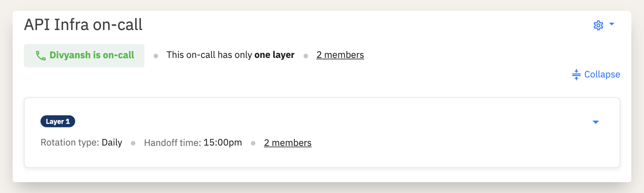Click the 'Divyansh is on-call' badge text
This screenshot has height=193, width=644.
pos(92,55)
